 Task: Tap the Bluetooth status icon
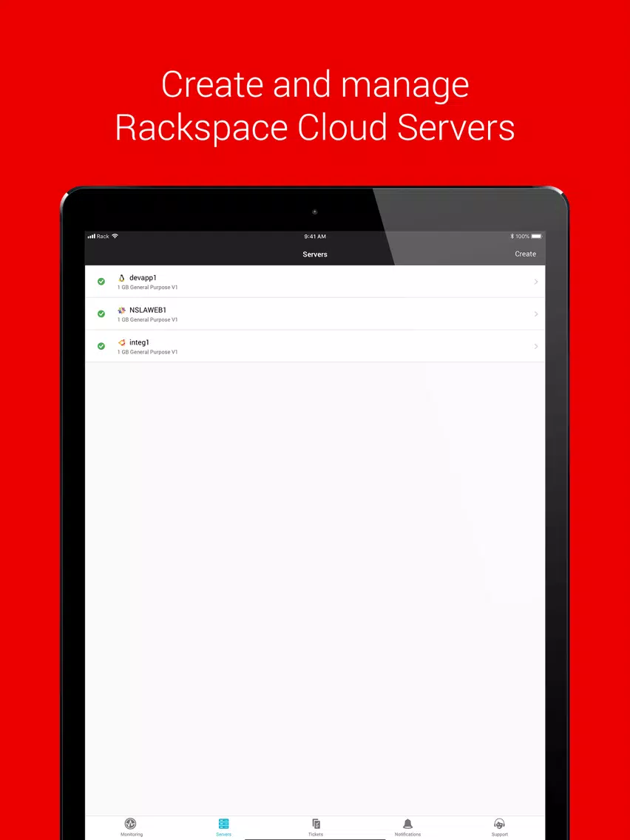512,237
